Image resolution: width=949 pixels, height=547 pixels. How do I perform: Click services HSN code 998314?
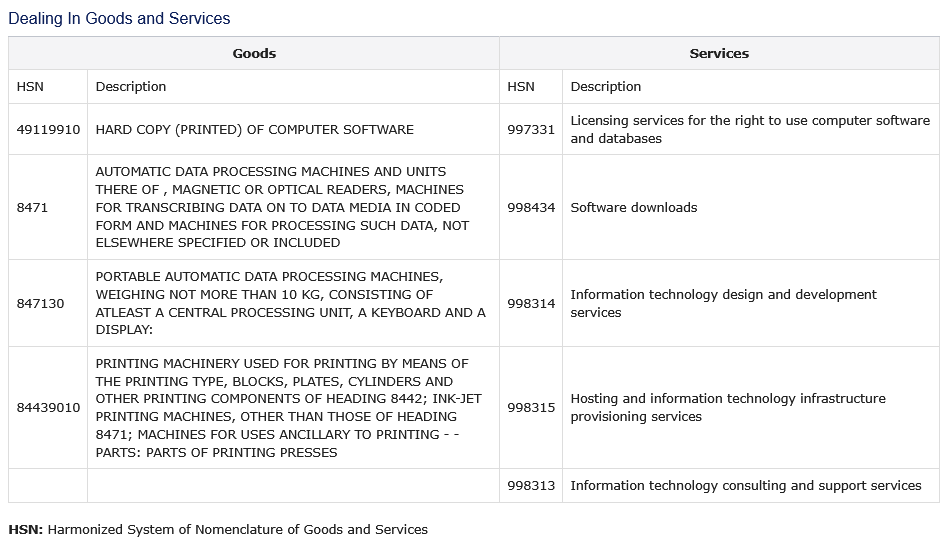531,304
